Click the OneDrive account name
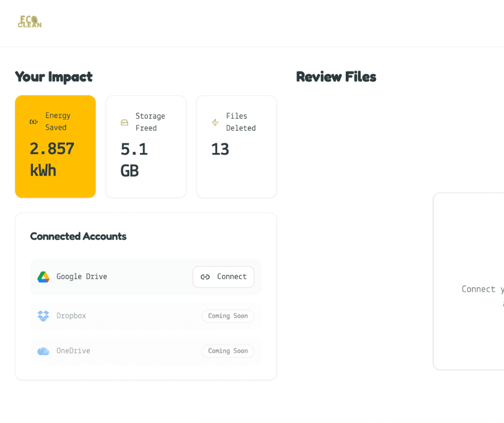504x423 pixels. tap(73, 351)
